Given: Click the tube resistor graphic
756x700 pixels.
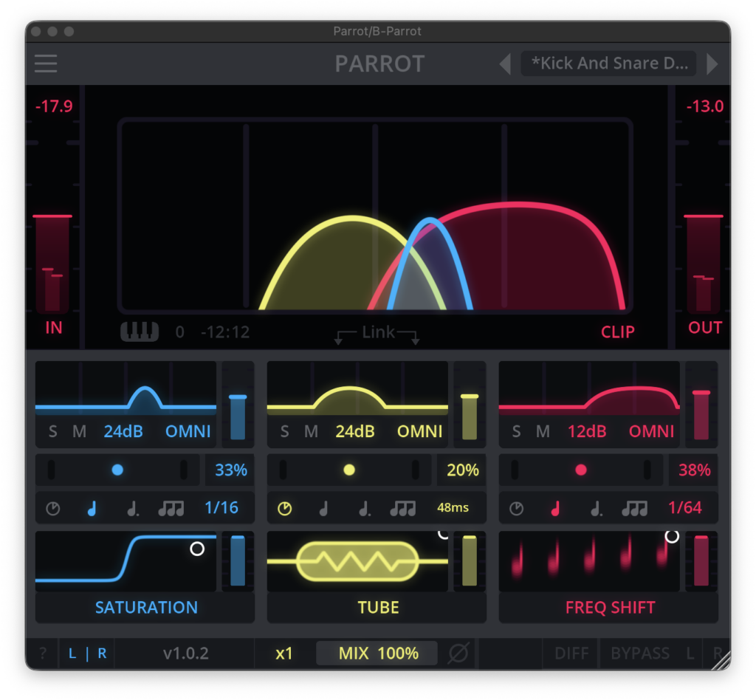Looking at the screenshot, I should pos(357,562).
